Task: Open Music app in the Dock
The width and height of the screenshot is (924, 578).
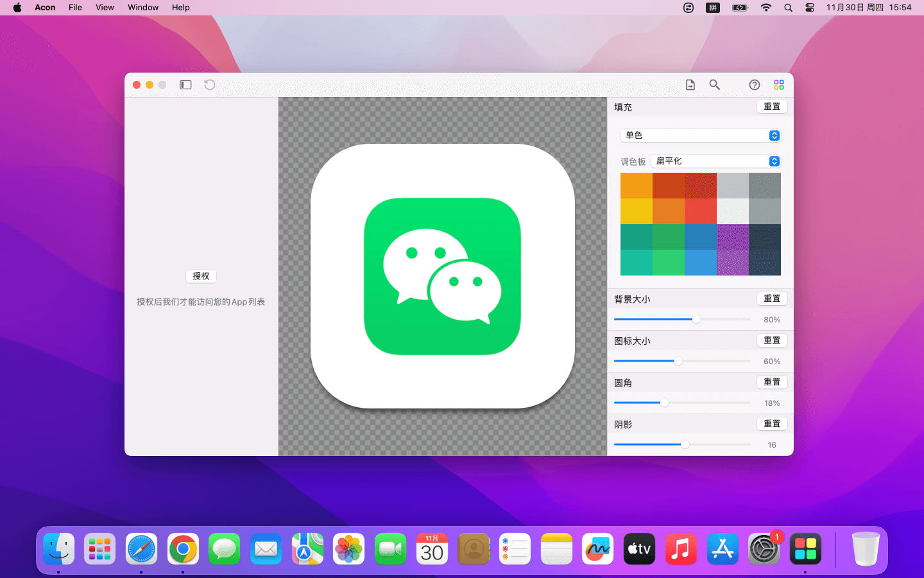Action: pyautogui.click(x=681, y=549)
